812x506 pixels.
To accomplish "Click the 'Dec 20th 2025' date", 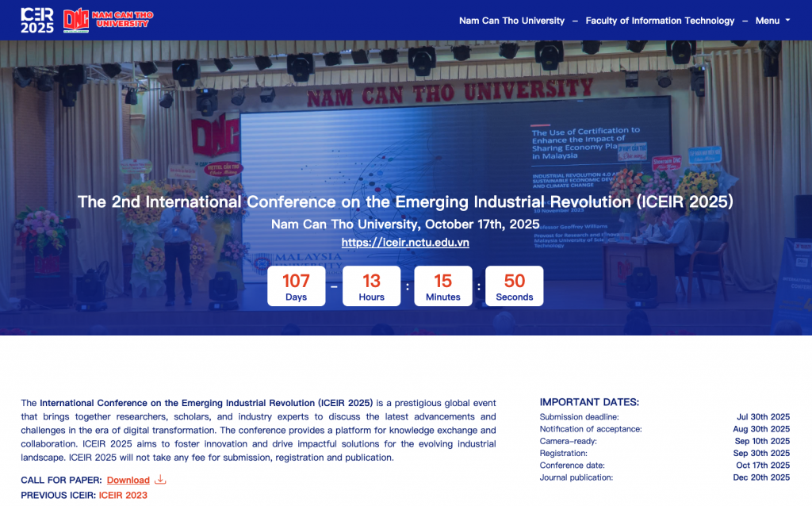I will coord(761,477).
